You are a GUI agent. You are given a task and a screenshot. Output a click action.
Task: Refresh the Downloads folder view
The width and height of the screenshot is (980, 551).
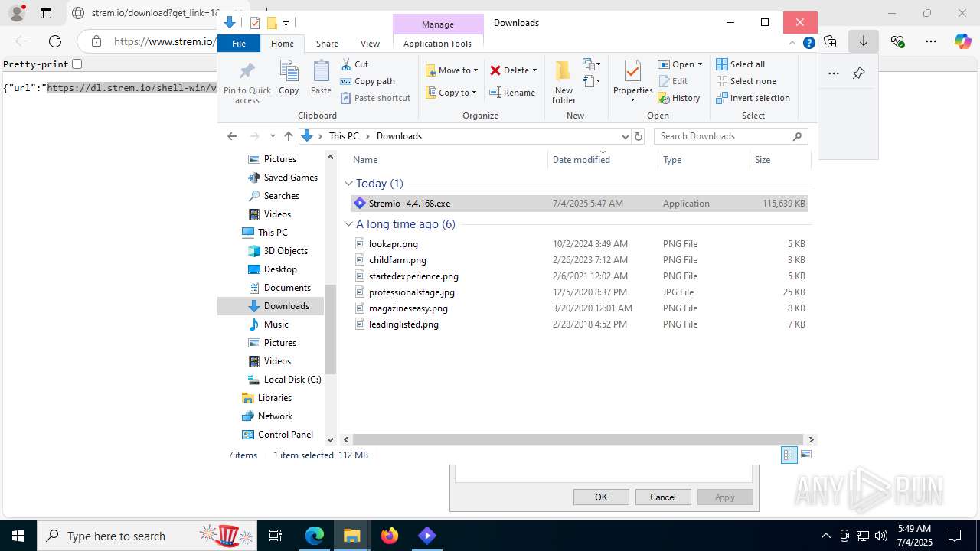(639, 136)
